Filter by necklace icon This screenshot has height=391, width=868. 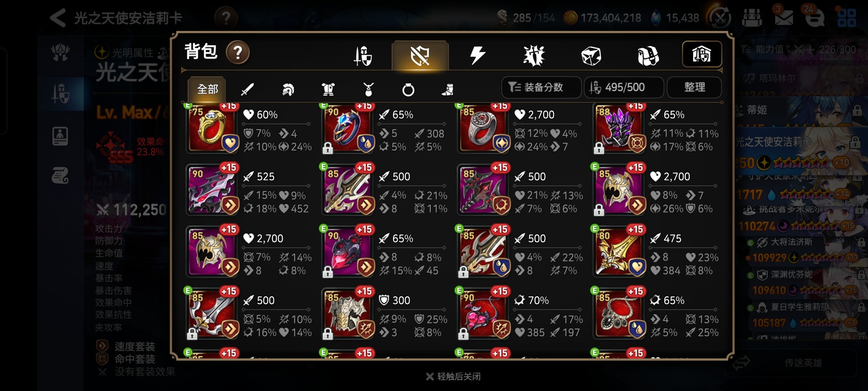click(x=368, y=89)
